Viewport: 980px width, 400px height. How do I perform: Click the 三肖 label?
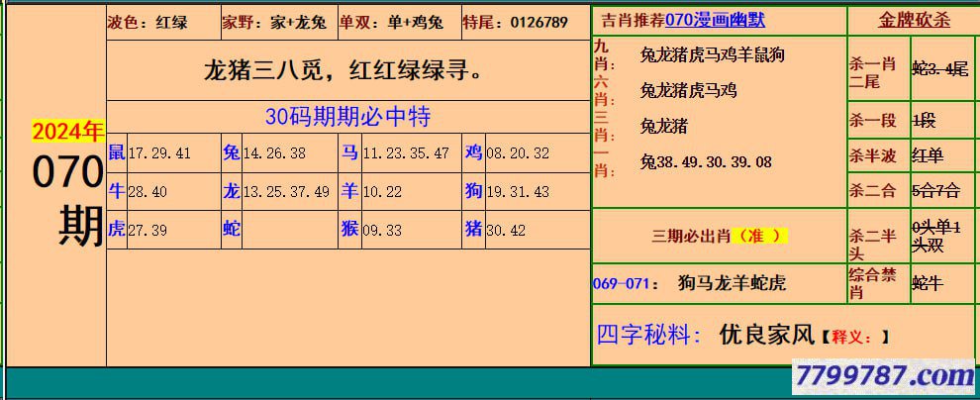604,127
